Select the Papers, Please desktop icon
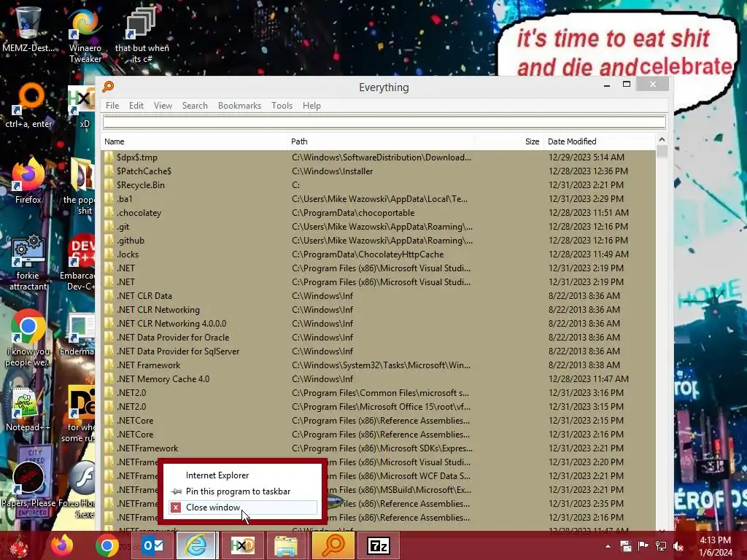The height and width of the screenshot is (560, 747). pyautogui.click(x=28, y=485)
